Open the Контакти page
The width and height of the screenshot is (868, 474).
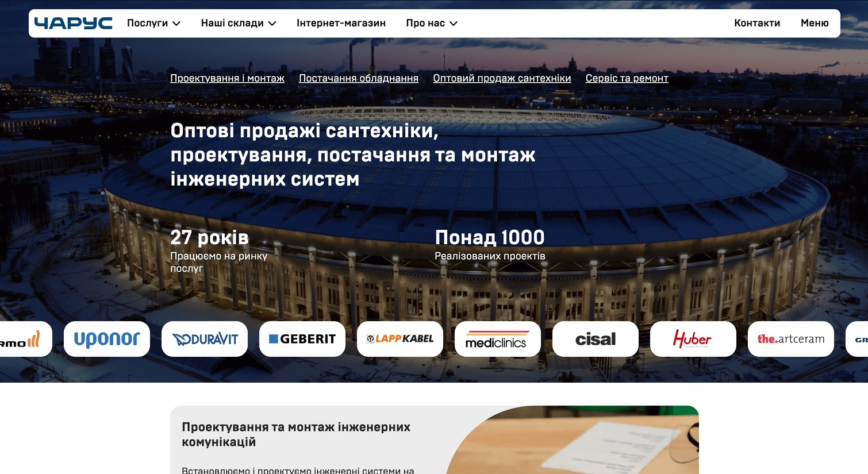tap(757, 23)
